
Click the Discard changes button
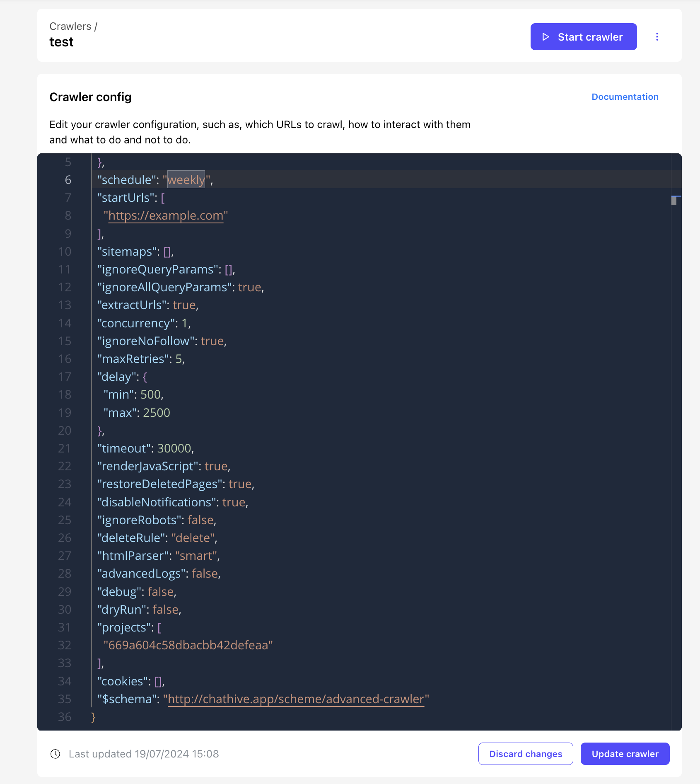[x=526, y=754]
